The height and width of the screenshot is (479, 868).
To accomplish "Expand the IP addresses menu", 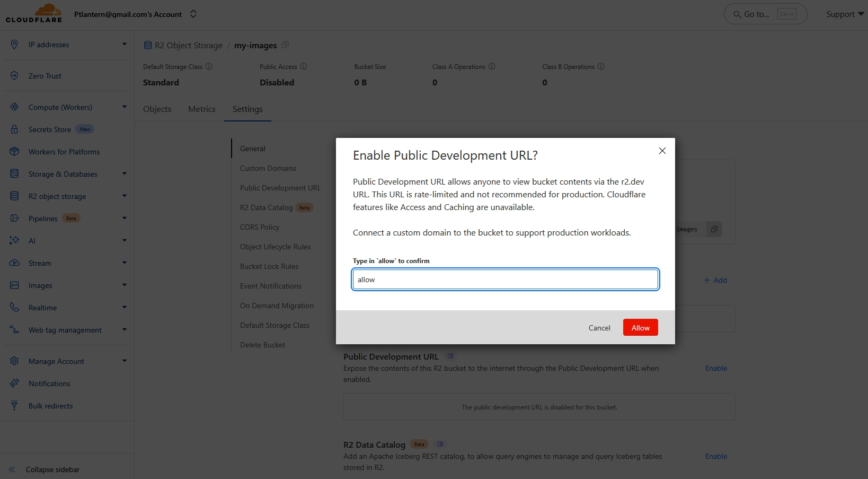I will [125, 45].
